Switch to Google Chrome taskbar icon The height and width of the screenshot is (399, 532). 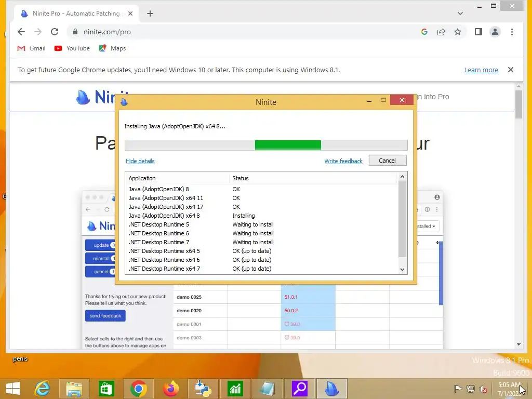coord(138,389)
